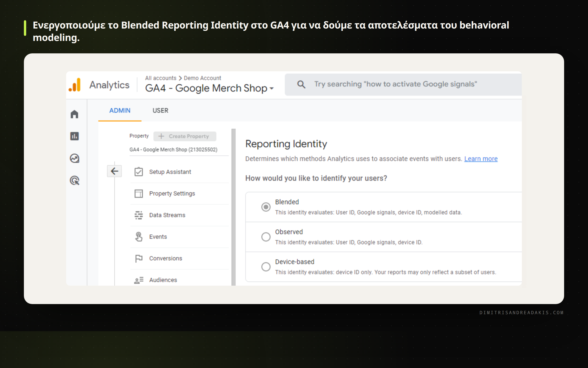The image size is (588, 368).
Task: Click the back arrow collapse button
Action: click(x=114, y=171)
